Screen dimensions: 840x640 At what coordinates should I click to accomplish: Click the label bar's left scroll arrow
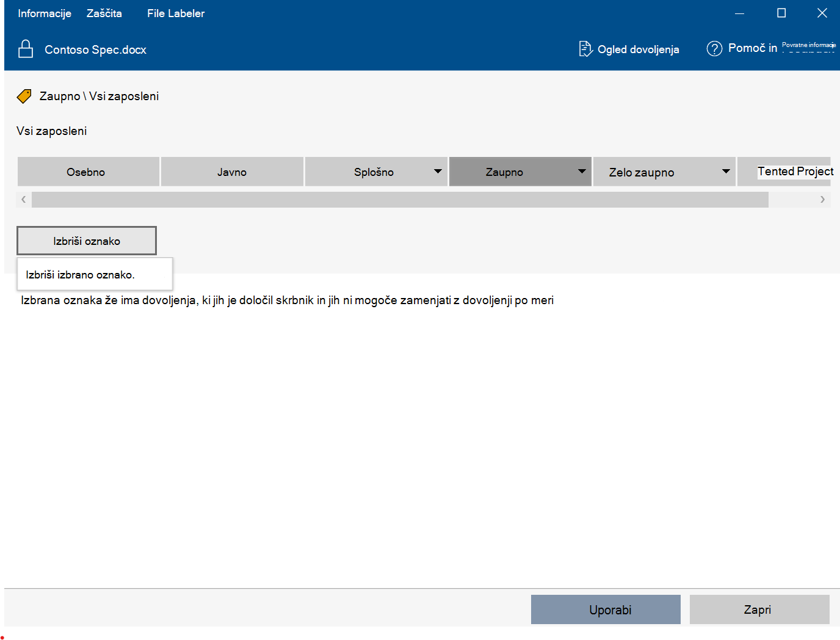[24, 199]
